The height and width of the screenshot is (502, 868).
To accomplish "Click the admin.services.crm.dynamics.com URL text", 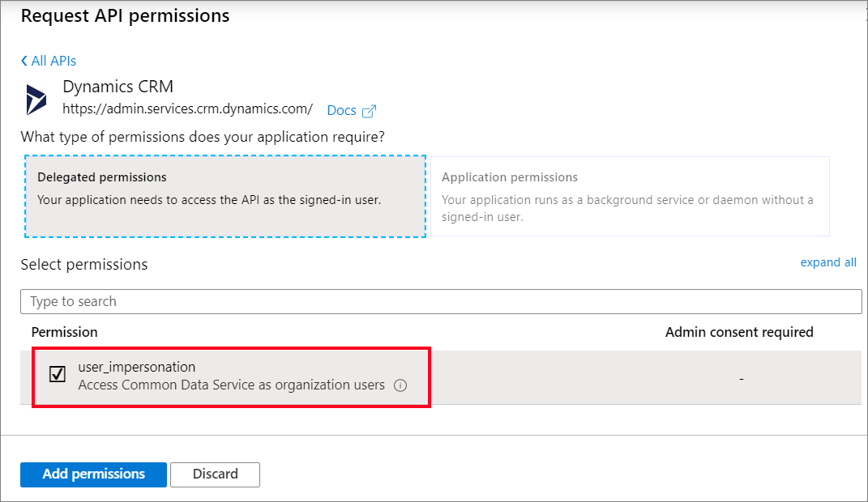I will tap(187, 108).
